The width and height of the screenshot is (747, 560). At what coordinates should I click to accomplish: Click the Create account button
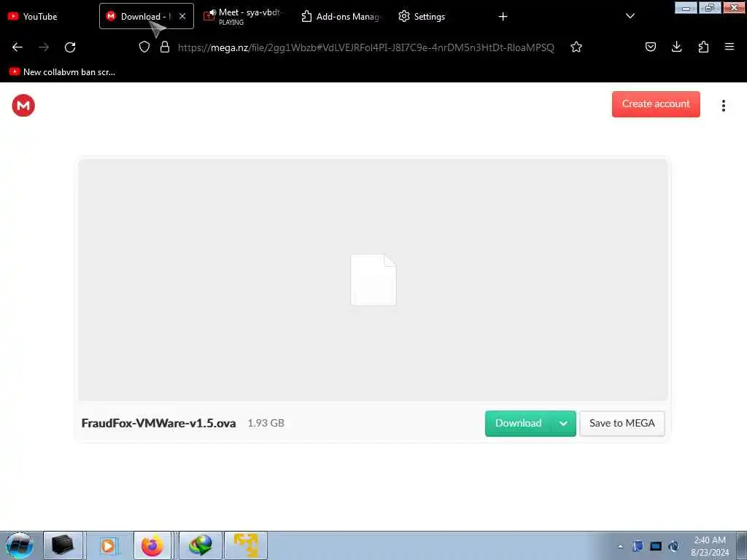(656, 104)
